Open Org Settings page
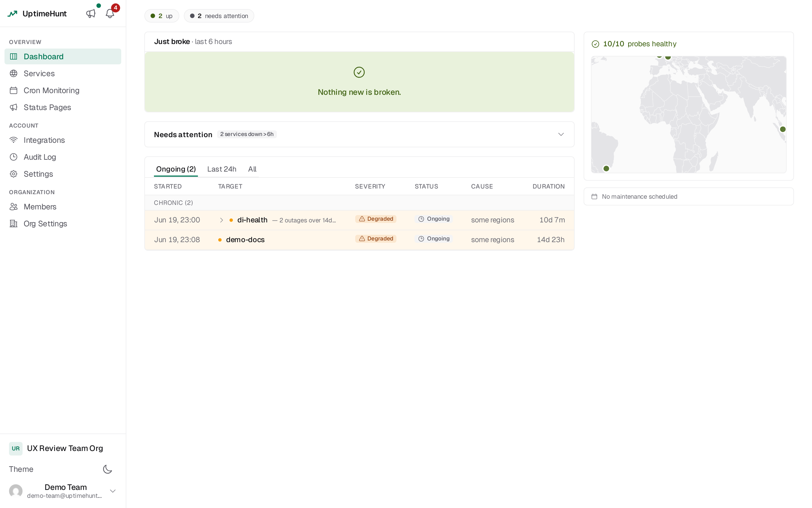 point(63,224)
